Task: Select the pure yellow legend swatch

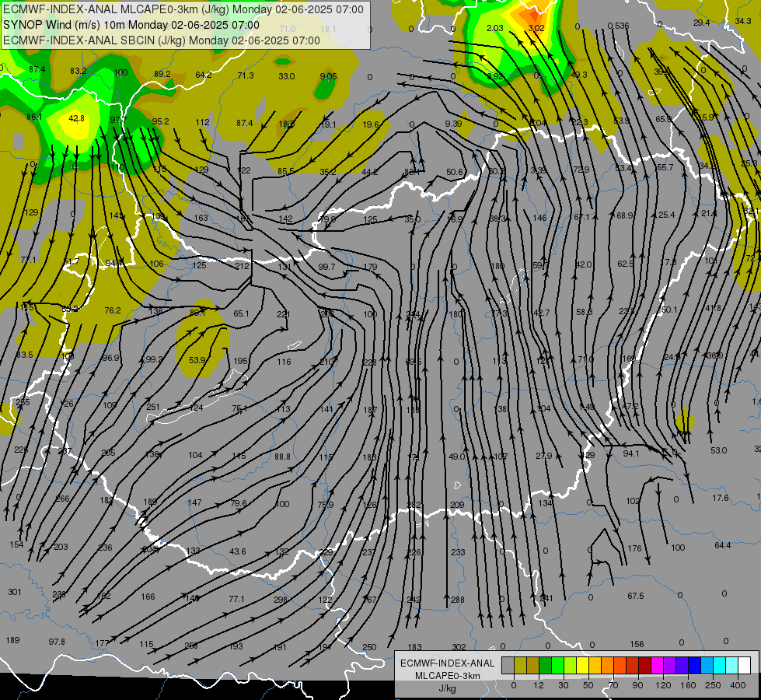Action: 582,665
